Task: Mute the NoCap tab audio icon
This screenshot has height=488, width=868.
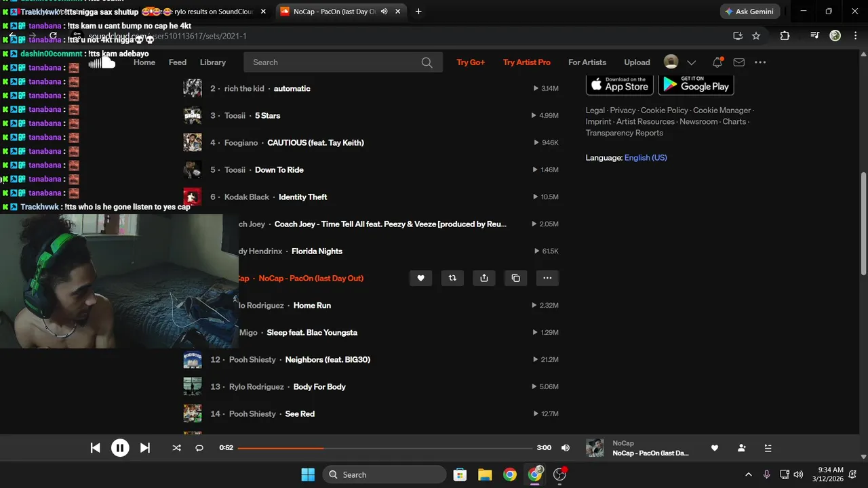Action: [384, 12]
